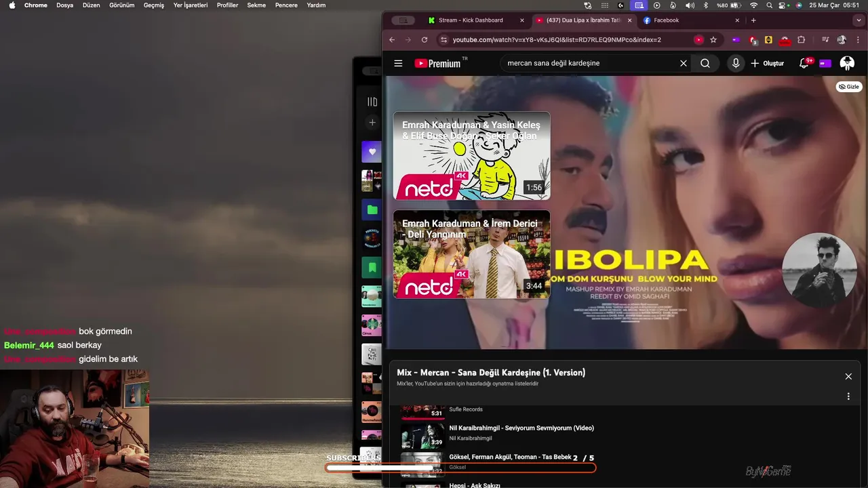Close the Kick Dashboard tab

(x=521, y=20)
